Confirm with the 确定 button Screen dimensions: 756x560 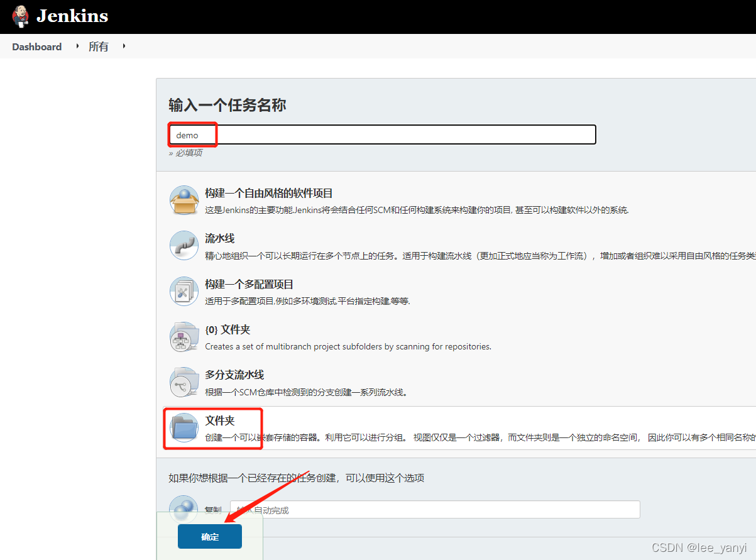[x=210, y=537]
